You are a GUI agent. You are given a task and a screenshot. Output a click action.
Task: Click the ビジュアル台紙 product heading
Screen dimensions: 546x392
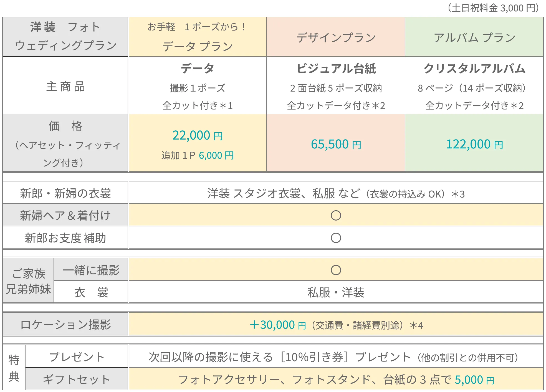336,69
